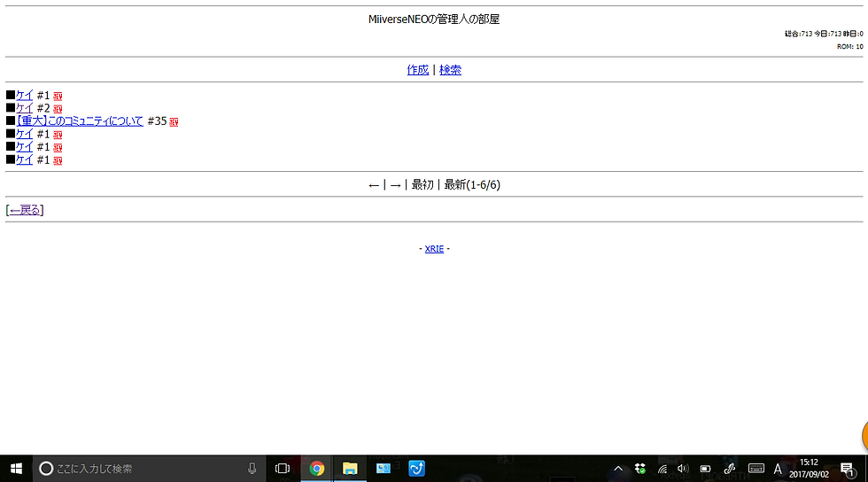Click the new badge next to #2

[58, 109]
